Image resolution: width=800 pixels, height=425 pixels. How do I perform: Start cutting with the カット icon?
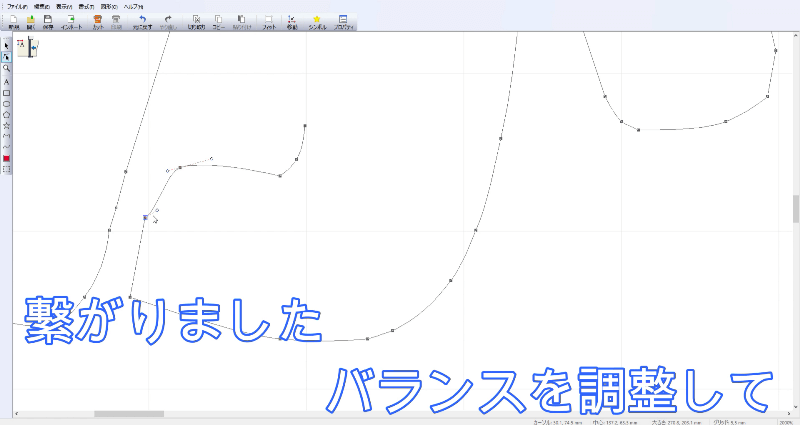point(98,22)
